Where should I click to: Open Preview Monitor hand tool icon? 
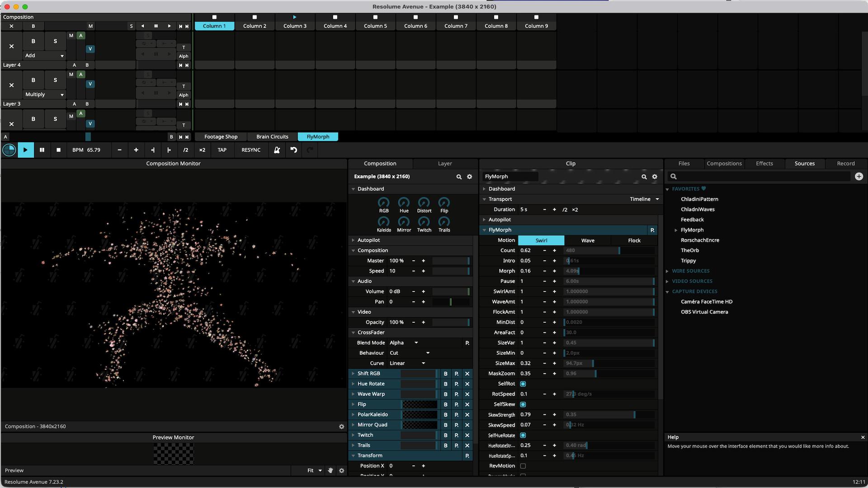point(330,470)
